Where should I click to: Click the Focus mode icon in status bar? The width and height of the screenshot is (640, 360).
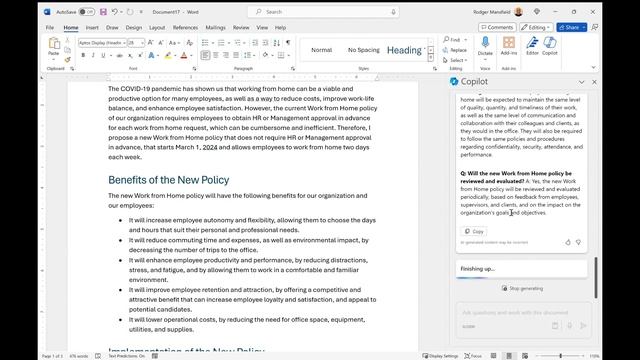[x=473, y=356]
